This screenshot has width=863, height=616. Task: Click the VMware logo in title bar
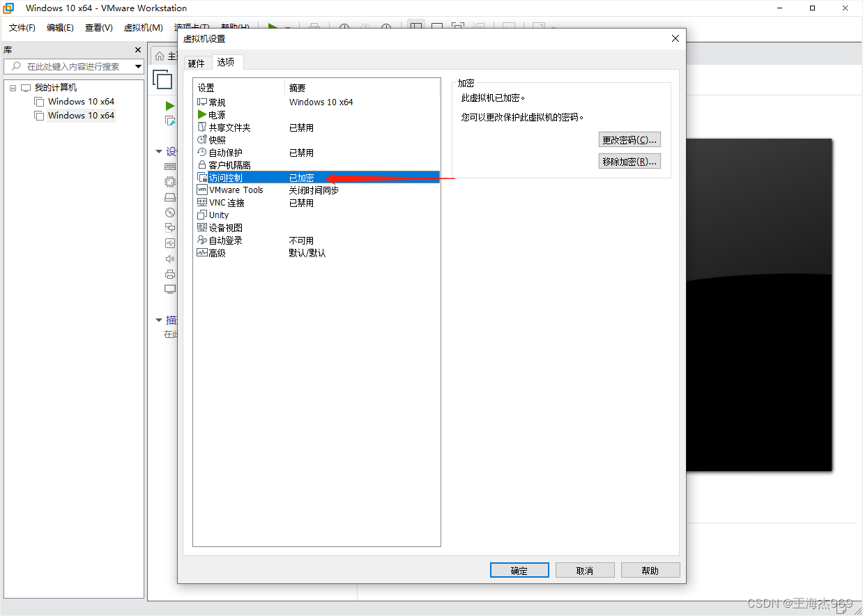10,8
